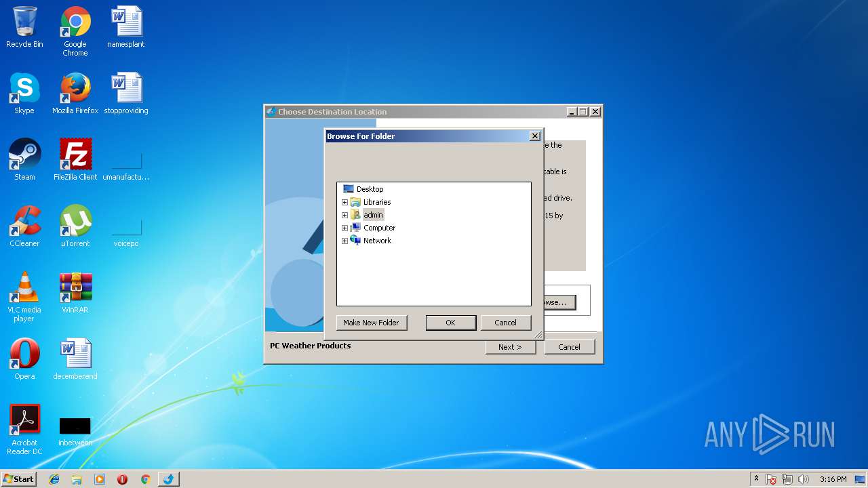Open the decemberend Word document

[75, 359]
